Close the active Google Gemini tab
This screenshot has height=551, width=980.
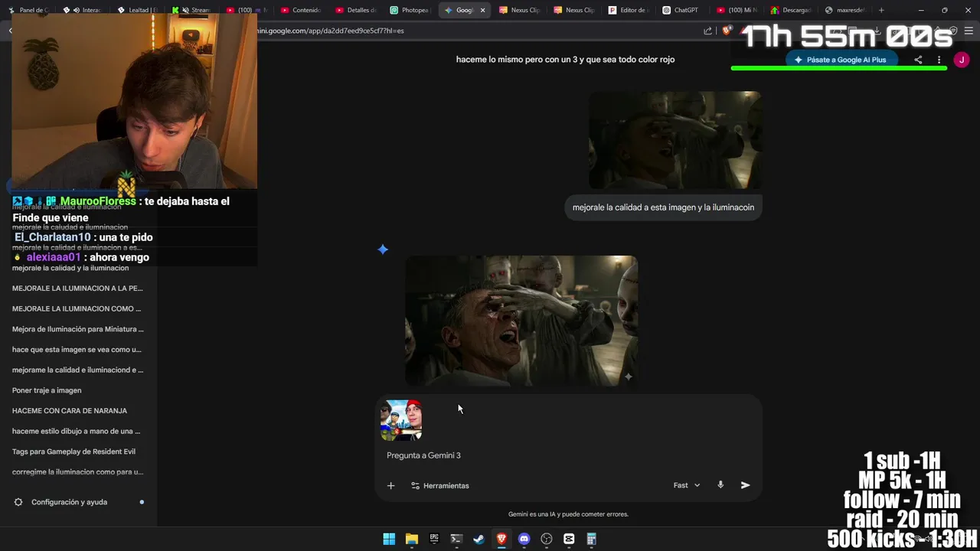point(482,10)
